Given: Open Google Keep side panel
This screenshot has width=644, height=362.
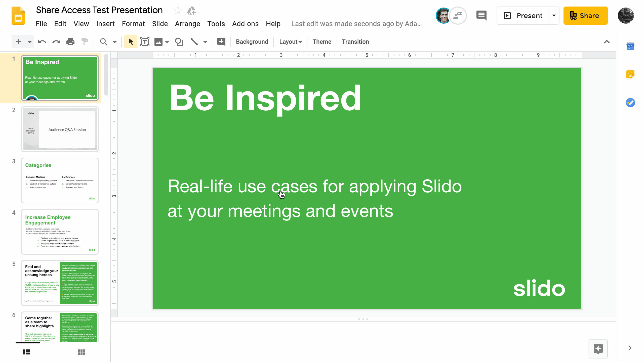Looking at the screenshot, I should 630,74.
